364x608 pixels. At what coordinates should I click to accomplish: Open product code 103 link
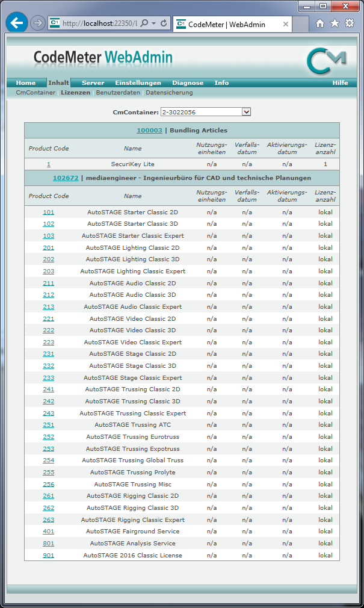49,236
